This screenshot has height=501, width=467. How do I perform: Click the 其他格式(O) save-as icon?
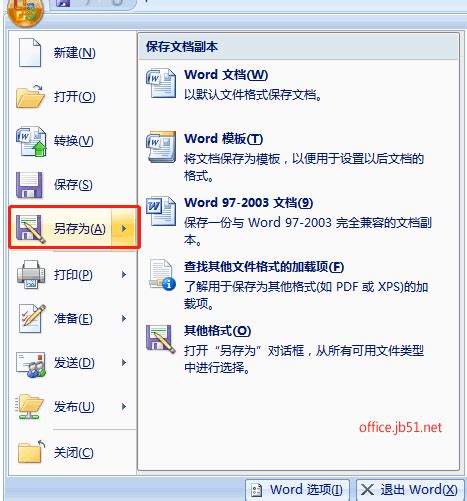(161, 339)
